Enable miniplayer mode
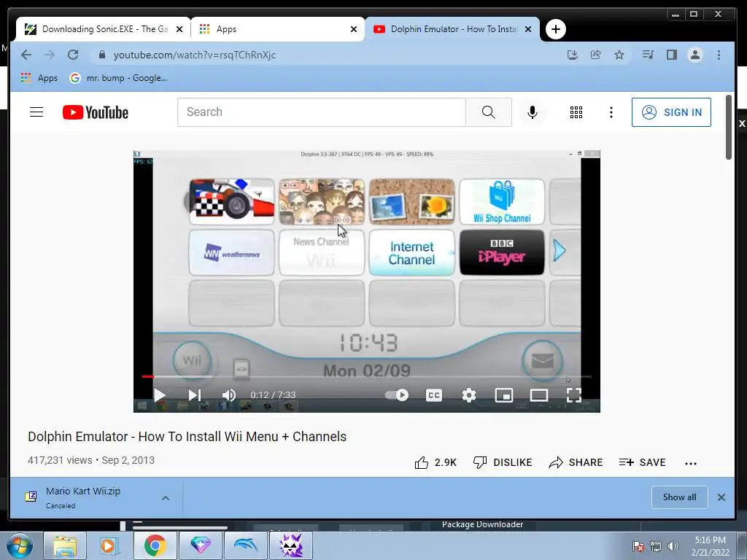 (x=503, y=394)
